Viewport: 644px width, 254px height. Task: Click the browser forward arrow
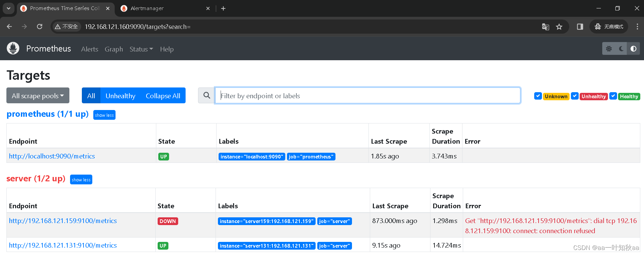(x=24, y=27)
